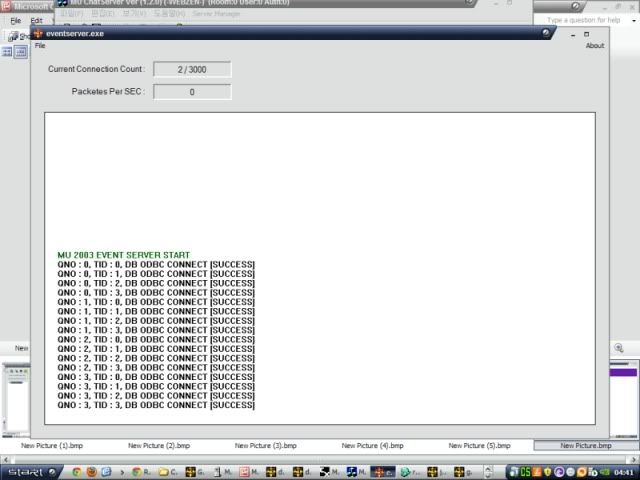Select New Picture (3).bmp thumbnail label

point(265,446)
